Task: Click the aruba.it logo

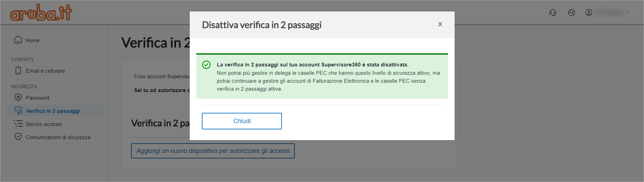Action: point(41,13)
